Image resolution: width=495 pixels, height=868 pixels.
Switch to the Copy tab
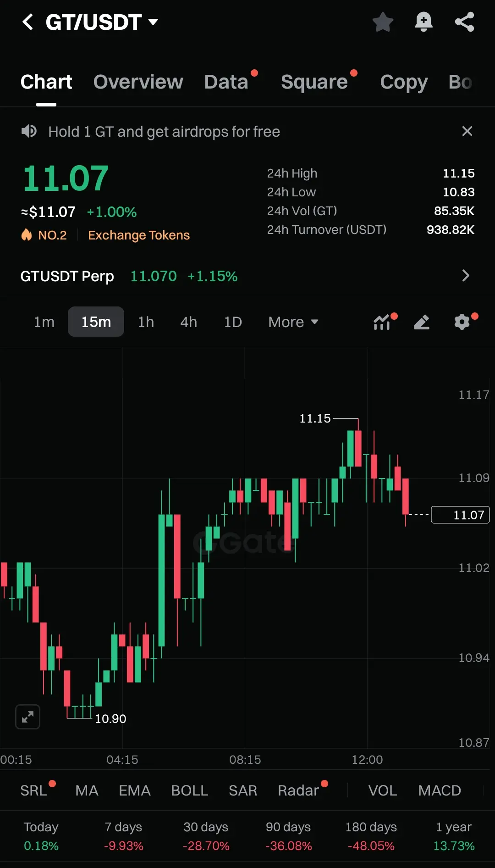coord(404,82)
